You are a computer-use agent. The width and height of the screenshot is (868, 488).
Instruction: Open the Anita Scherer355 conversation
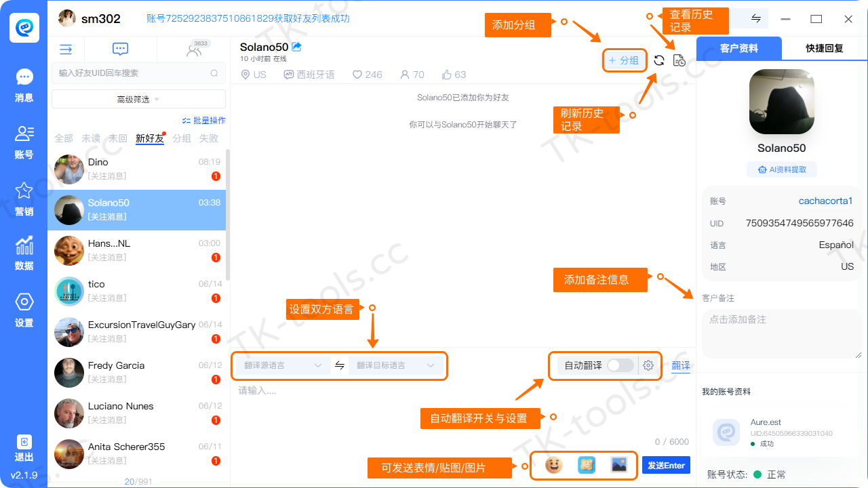(x=137, y=454)
